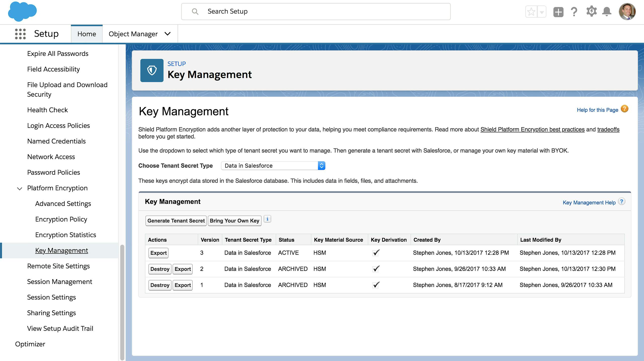644x361 pixels.
Task: Select the Key Management menu item
Action: pos(61,250)
